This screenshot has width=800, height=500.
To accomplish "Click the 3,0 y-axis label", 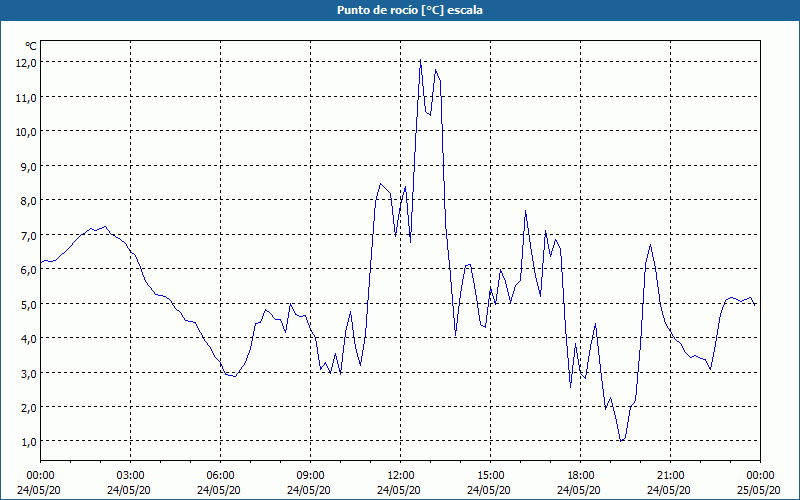I will point(30,373).
